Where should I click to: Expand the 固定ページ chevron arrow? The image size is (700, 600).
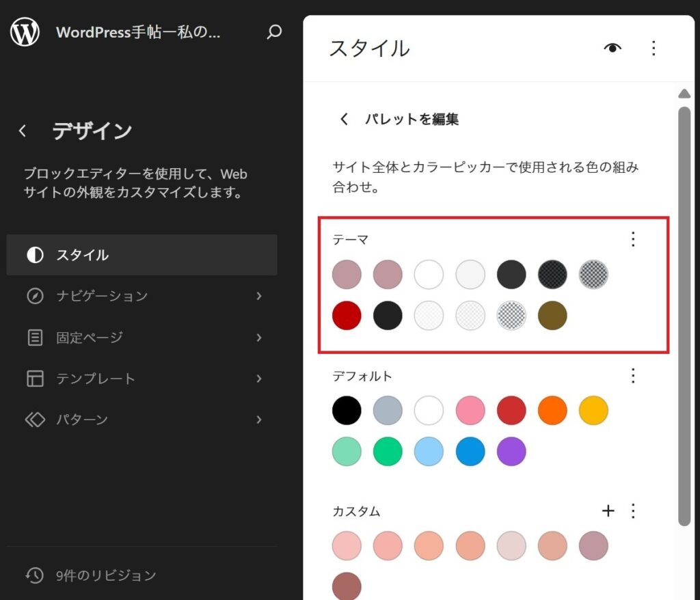(259, 338)
